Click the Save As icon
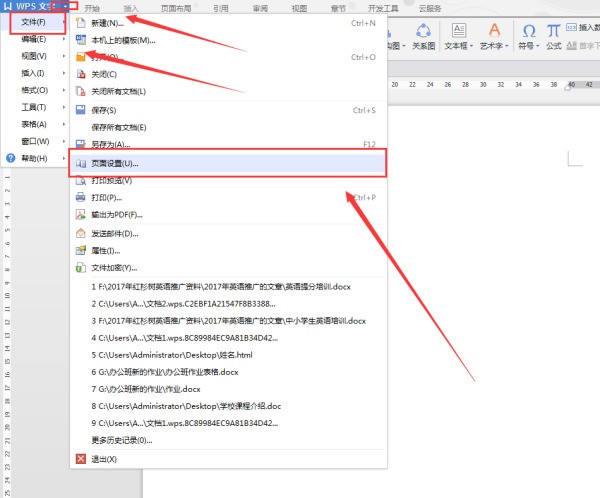 coord(81,144)
